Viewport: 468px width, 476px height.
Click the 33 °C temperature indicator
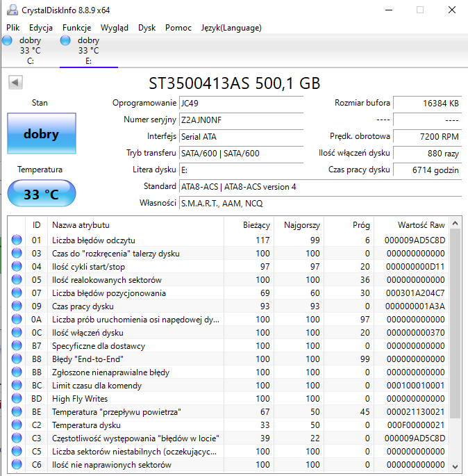click(x=42, y=194)
